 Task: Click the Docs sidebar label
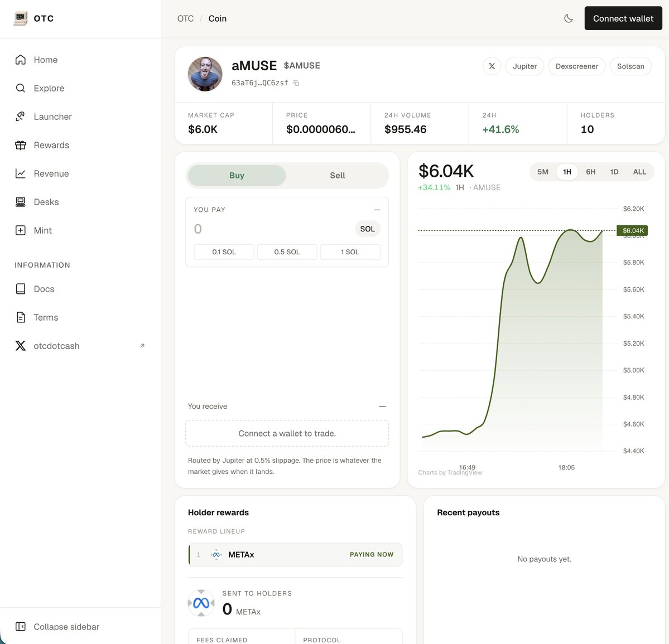[x=44, y=289]
